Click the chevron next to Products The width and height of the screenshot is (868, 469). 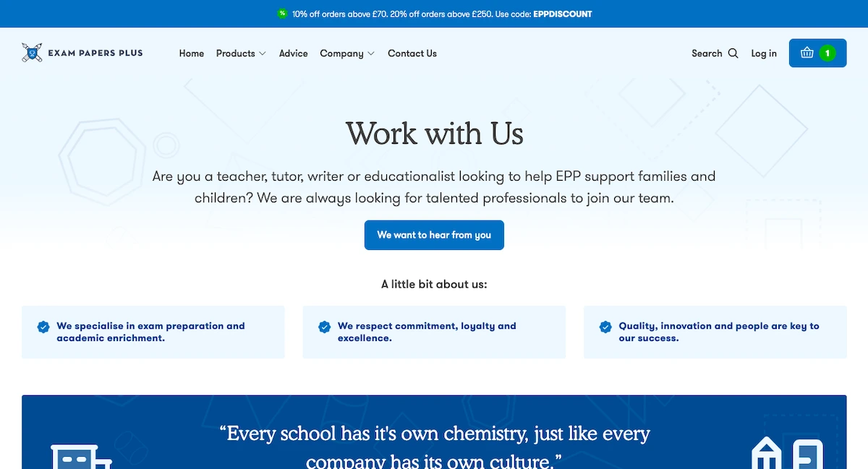coord(263,53)
